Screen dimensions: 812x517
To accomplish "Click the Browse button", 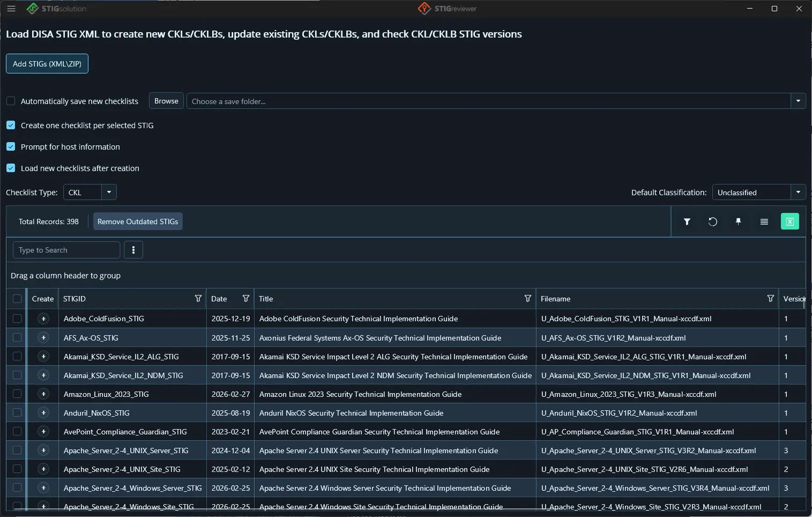I will coord(166,101).
